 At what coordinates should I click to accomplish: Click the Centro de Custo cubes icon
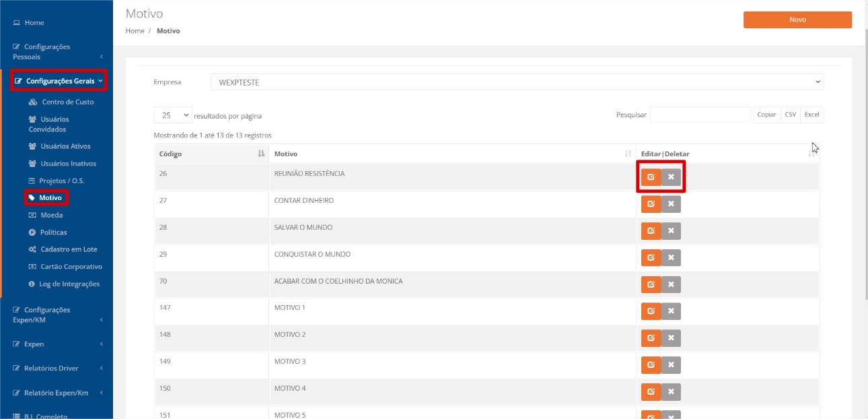pyautogui.click(x=33, y=102)
